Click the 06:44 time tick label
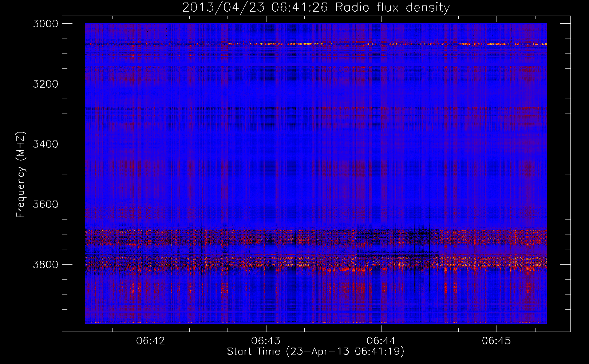 click(x=381, y=341)
